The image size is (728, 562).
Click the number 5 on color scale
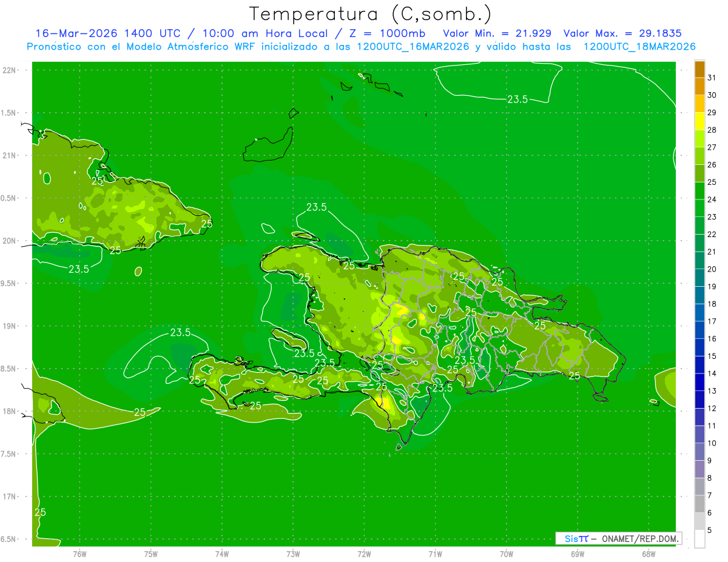(x=710, y=530)
